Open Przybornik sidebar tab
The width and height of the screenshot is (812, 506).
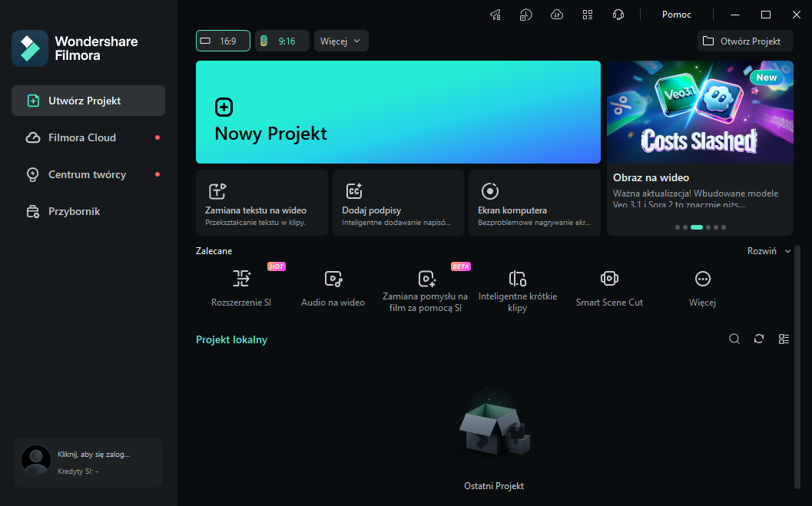88,212
